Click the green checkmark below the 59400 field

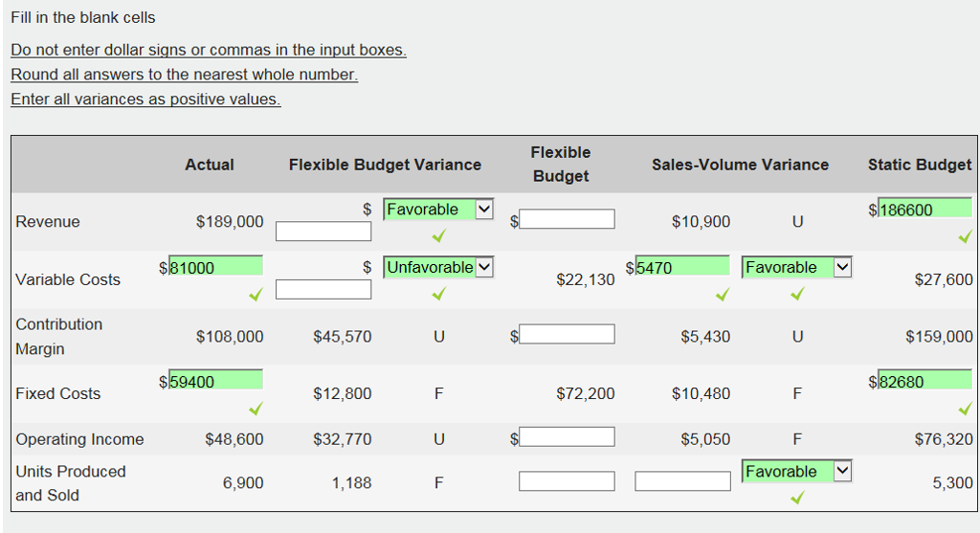[255, 410]
